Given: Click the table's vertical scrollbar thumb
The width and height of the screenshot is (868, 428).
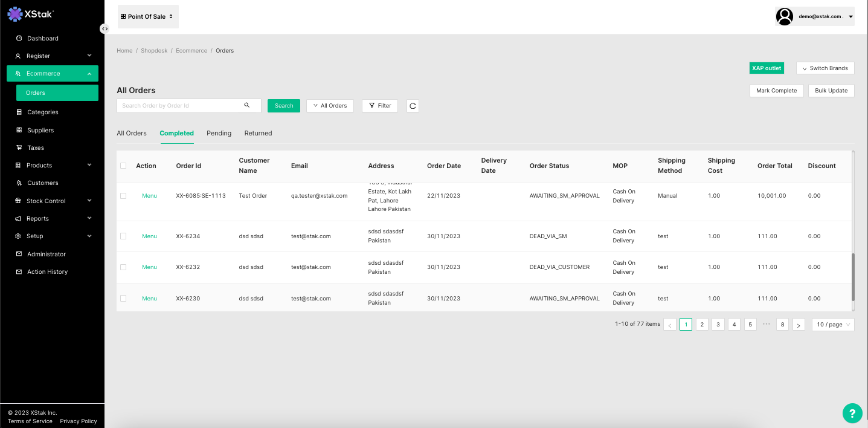Looking at the screenshot, I should point(853,277).
